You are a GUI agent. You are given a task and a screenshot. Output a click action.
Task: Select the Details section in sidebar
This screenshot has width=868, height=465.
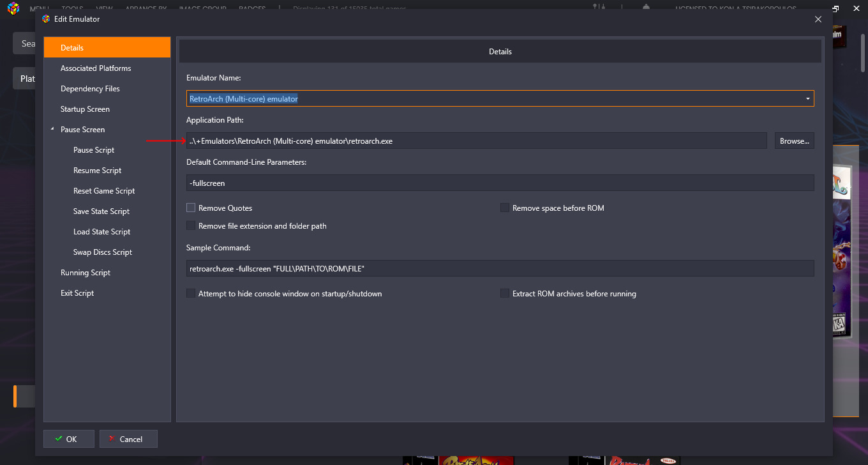(107, 48)
